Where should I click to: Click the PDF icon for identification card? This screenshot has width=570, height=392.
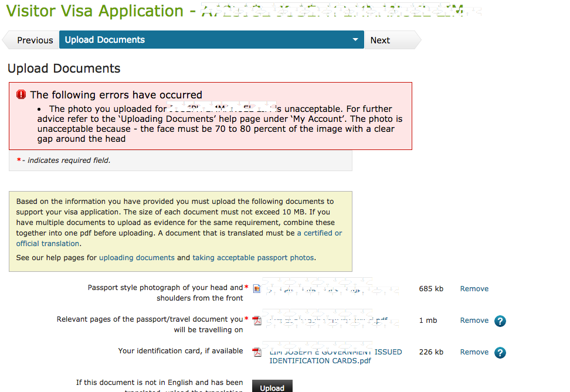pyautogui.click(x=257, y=352)
